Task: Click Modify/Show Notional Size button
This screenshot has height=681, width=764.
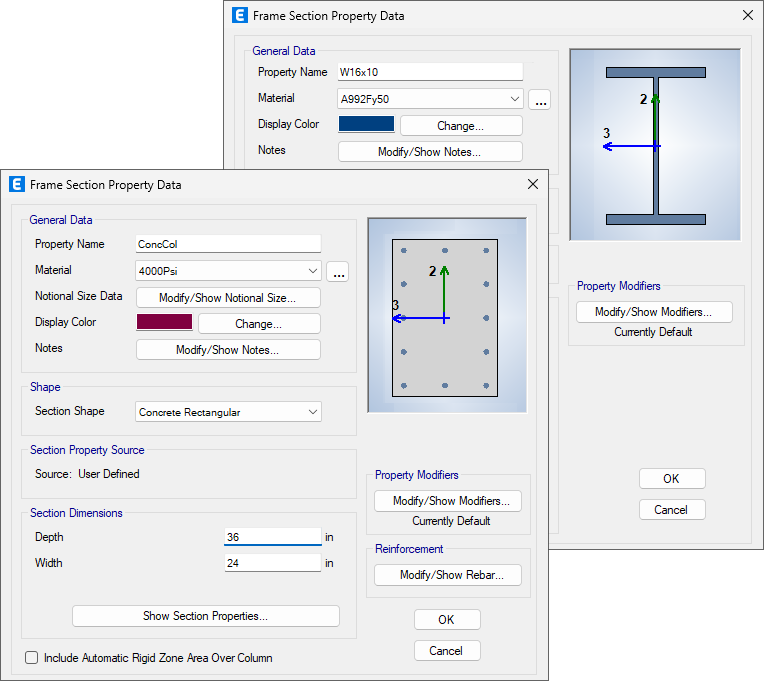Action: (x=228, y=298)
